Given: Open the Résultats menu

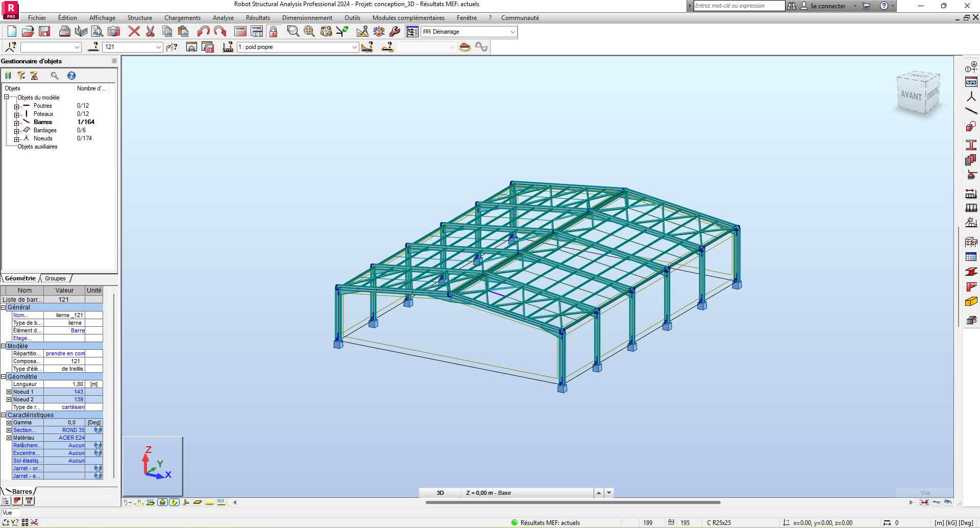Looking at the screenshot, I should [x=258, y=18].
